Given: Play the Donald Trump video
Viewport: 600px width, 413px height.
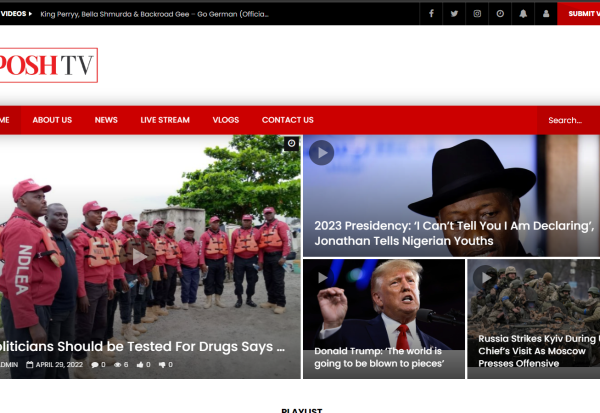Looking at the screenshot, I should coord(322,278).
